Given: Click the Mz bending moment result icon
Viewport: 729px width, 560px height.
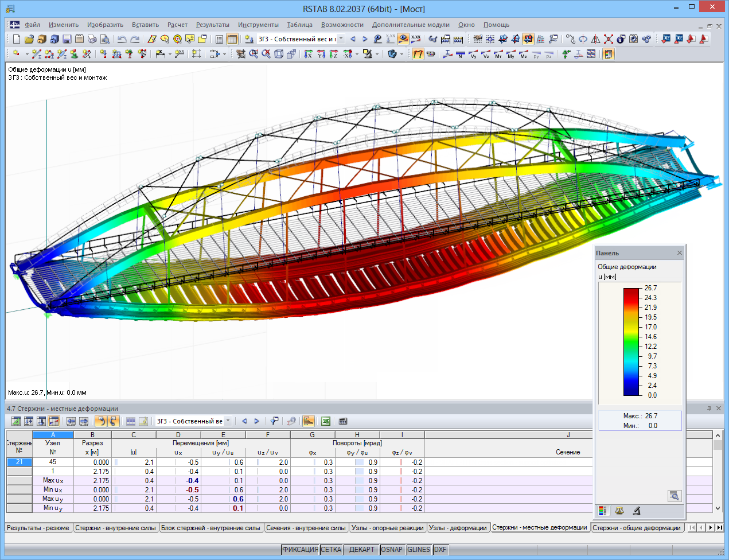Looking at the screenshot, I should pyautogui.click(x=524, y=54).
